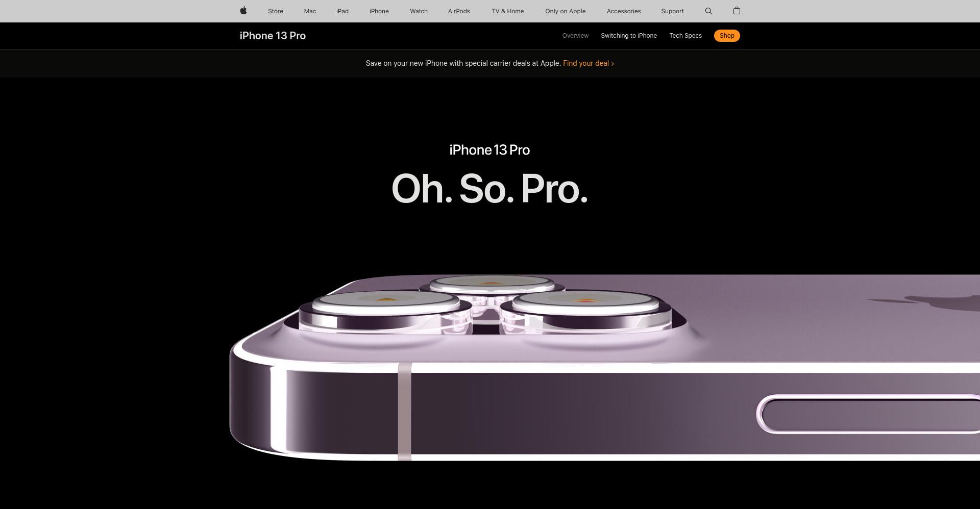
Task: Select Only on Apple
Action: [x=566, y=11]
